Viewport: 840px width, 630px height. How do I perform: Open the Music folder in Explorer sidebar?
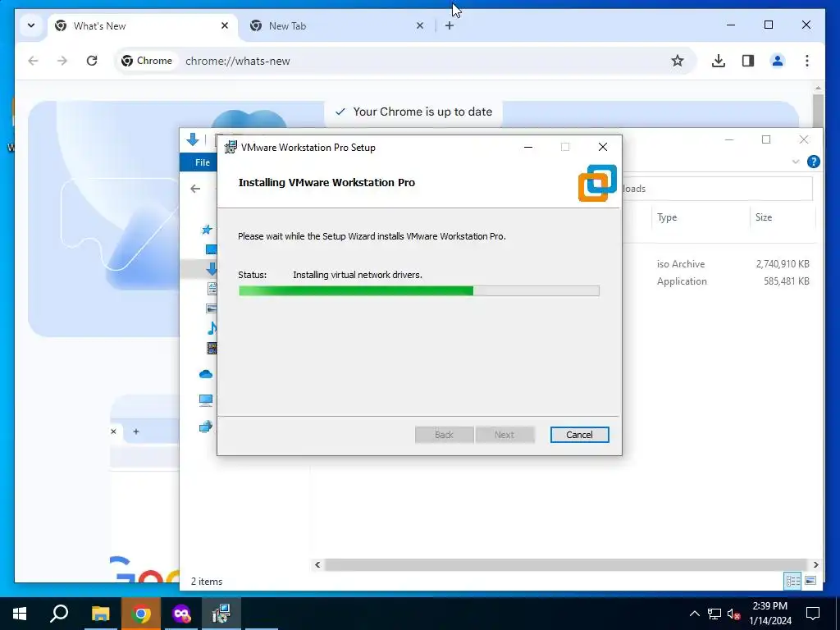tap(212, 328)
